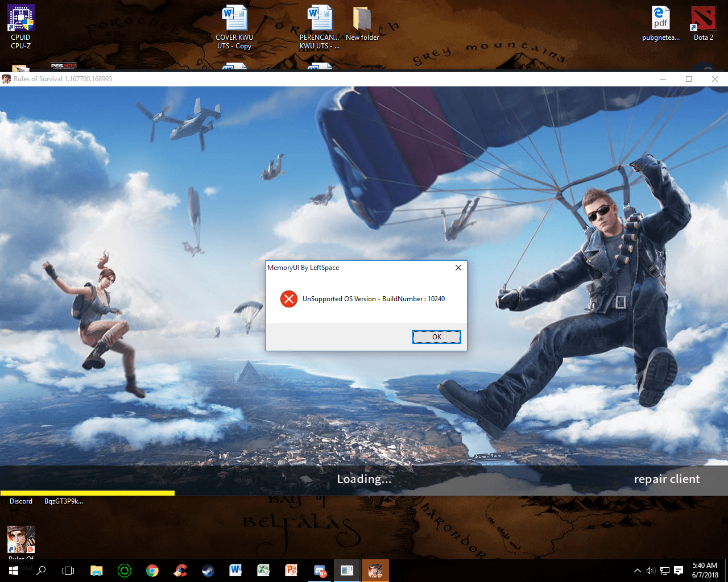Click the Rules of Survival title bar icon
This screenshot has height=582, width=728.
point(6,79)
